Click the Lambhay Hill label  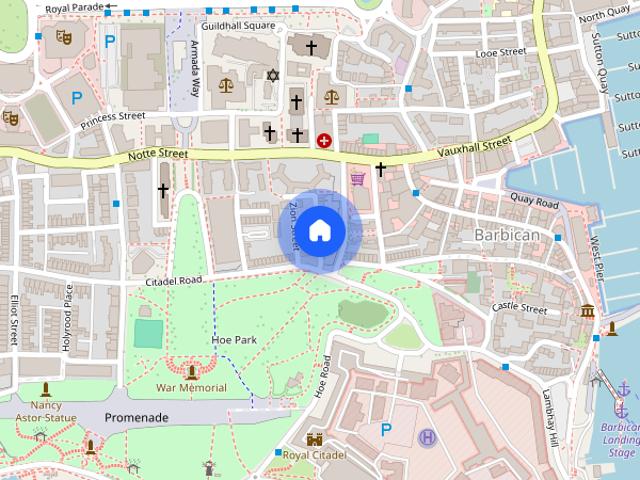pyautogui.click(x=550, y=418)
